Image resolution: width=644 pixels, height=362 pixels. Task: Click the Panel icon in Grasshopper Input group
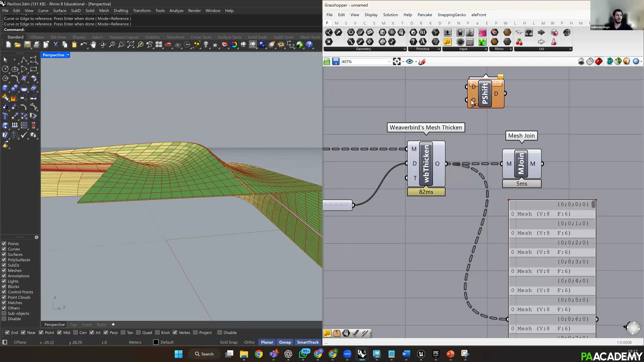[470, 42]
